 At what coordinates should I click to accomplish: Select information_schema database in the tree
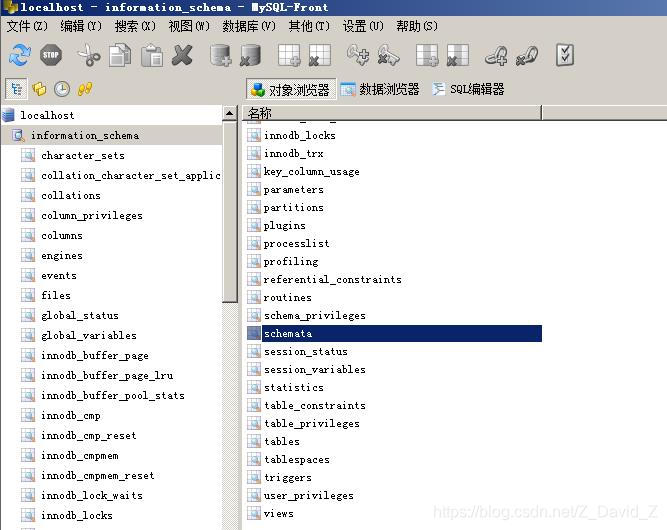pyautogui.click(x=85, y=135)
